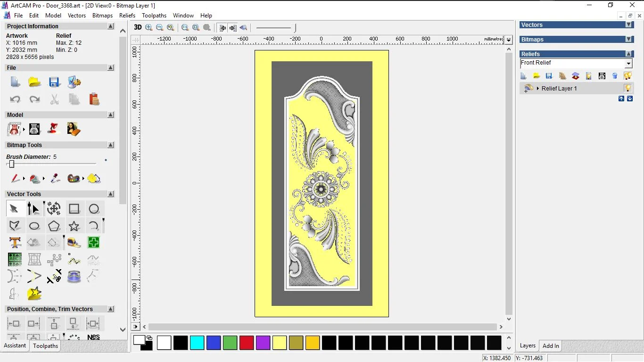Pick the cyan color swatch
This screenshot has height=362, width=644.
tap(197, 343)
